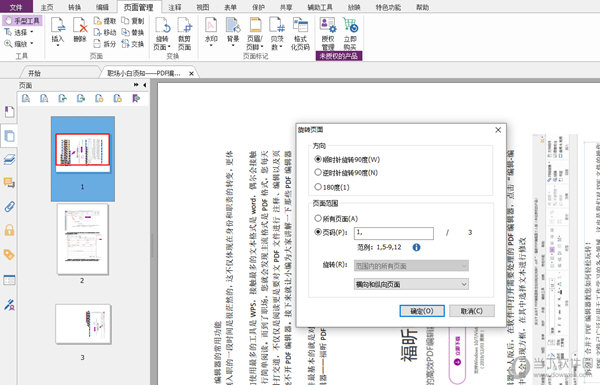The height and width of the screenshot is (385, 600).
Task: Open the 文件 File menu
Action: pyautogui.click(x=16, y=7)
